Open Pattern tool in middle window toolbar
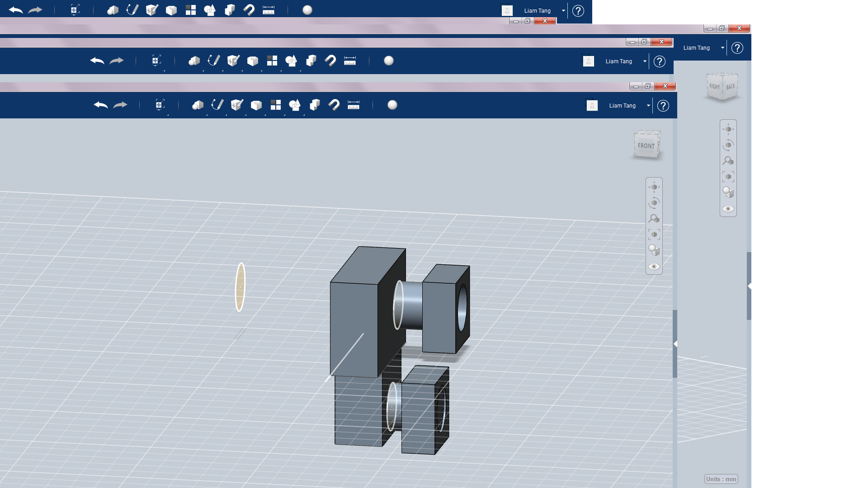 (272, 61)
